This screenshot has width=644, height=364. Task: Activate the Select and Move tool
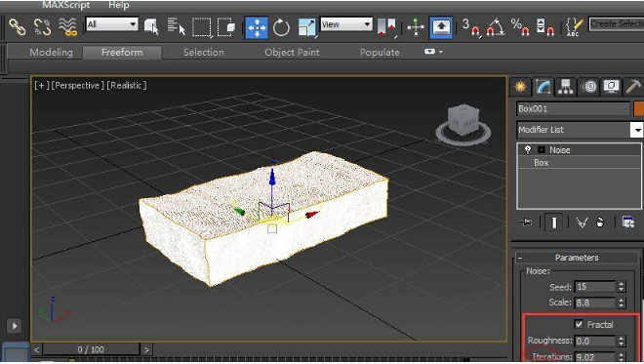click(257, 27)
